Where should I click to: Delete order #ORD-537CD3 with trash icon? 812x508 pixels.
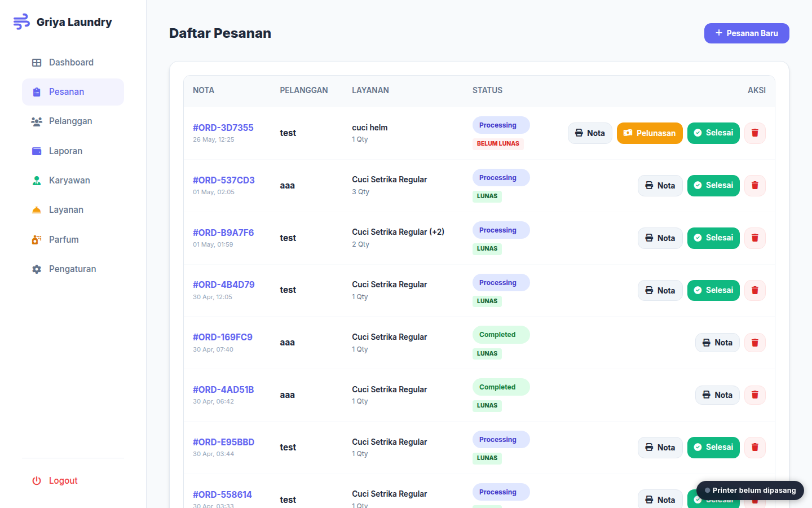click(x=755, y=186)
